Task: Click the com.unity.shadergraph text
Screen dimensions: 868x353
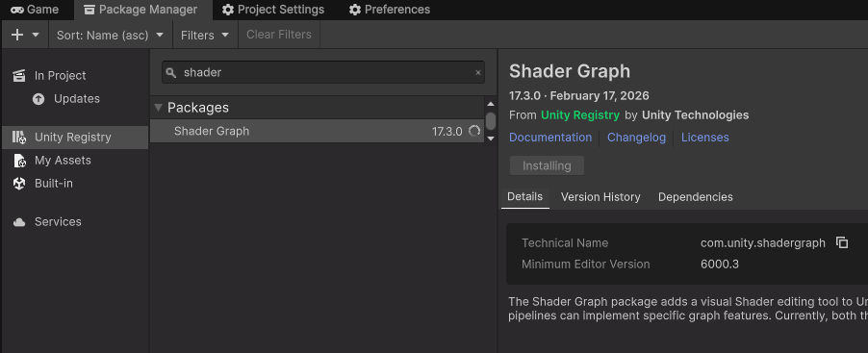Action: tap(763, 243)
